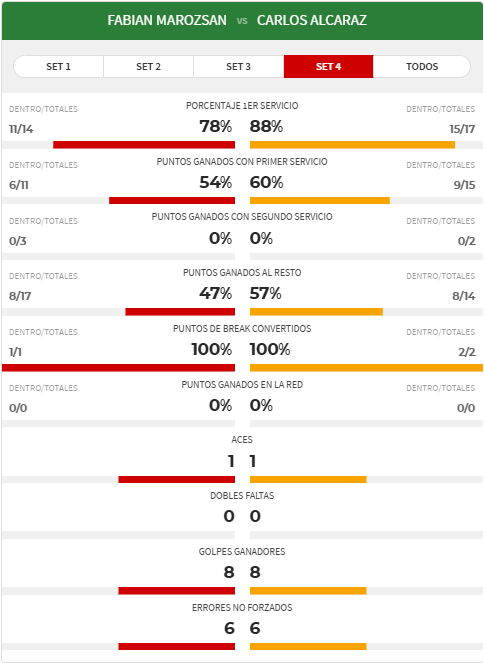Image resolution: width=484 pixels, height=663 pixels.
Task: Click Marozsan's red first serve percentage bar
Action: 144,145
